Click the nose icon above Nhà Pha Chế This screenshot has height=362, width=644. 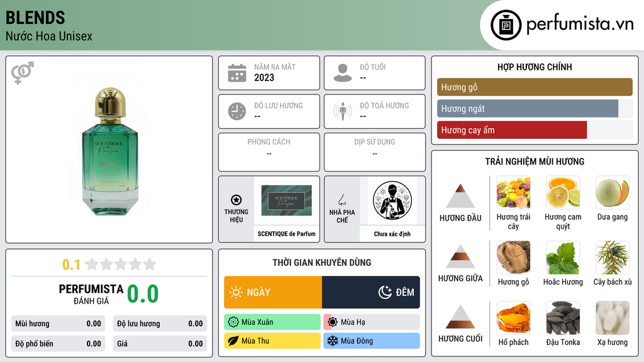point(341,200)
